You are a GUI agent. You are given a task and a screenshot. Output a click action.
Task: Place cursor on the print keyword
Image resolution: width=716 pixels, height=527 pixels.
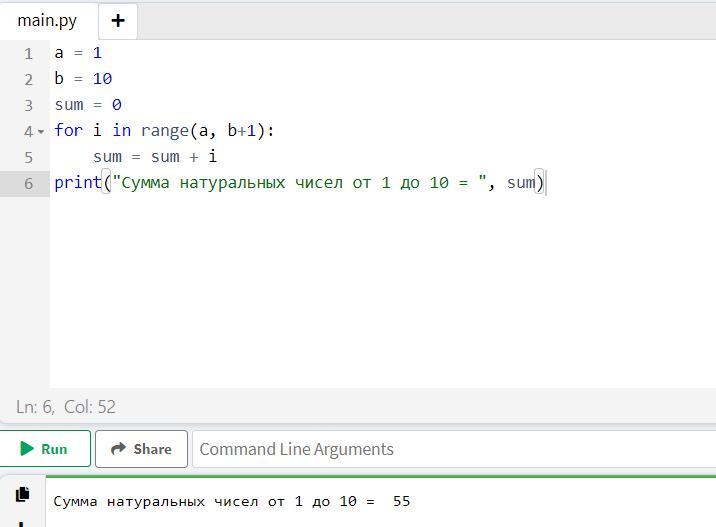pos(78,183)
